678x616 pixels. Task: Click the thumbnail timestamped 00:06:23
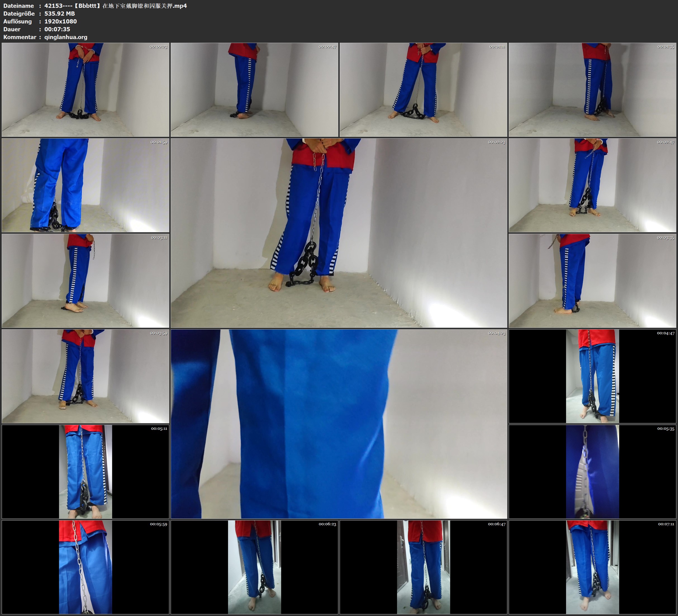click(x=254, y=567)
